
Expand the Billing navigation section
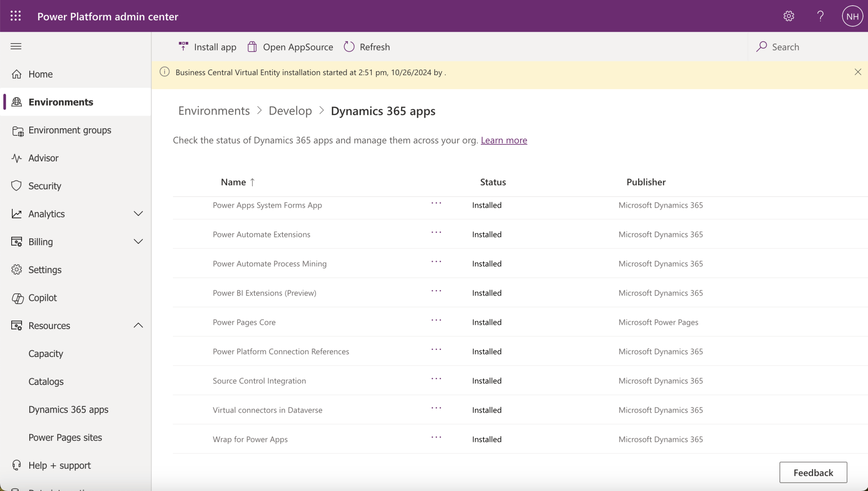(138, 242)
